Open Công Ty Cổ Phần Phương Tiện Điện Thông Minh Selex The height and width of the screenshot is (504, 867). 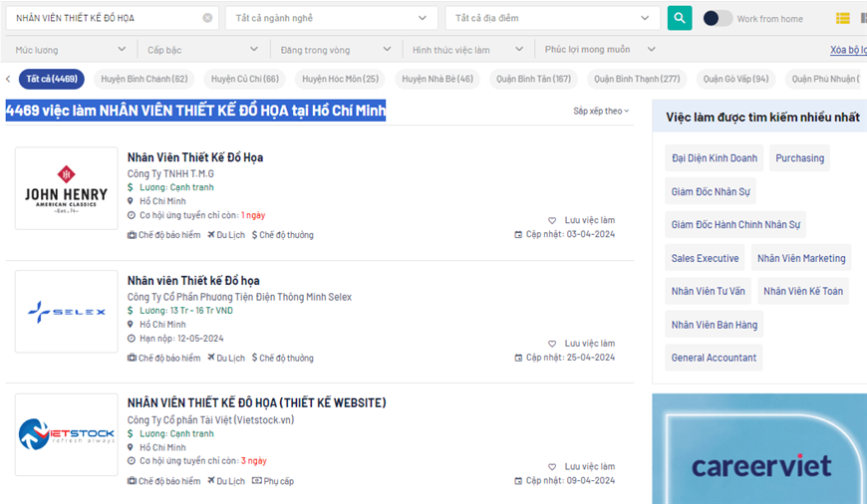pos(239,297)
